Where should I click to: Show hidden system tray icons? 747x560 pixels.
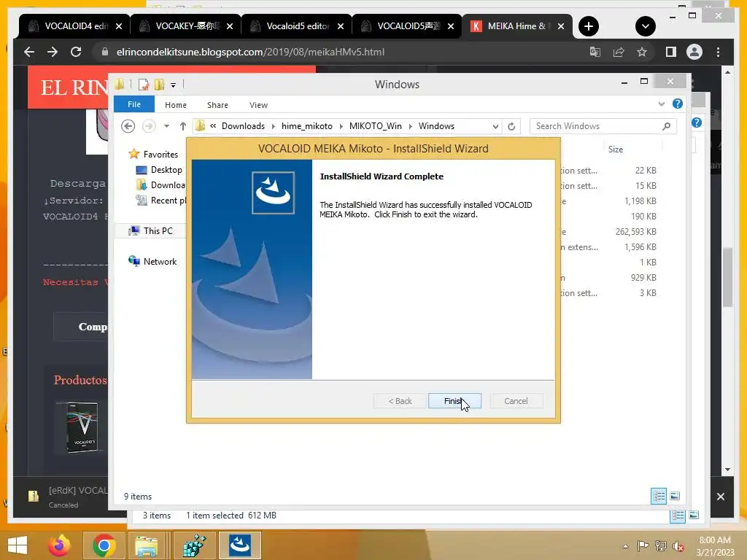click(x=625, y=546)
